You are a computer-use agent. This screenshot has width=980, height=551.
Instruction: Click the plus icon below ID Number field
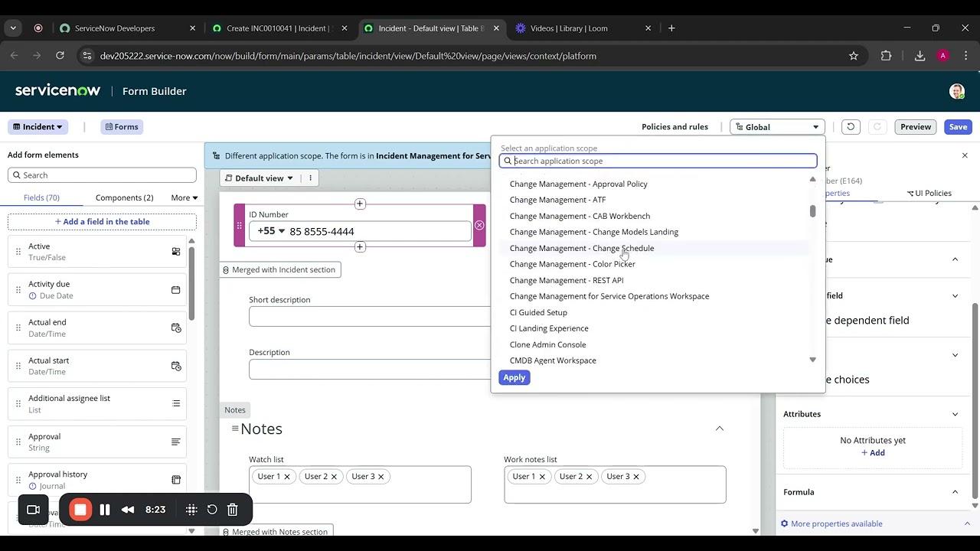(x=360, y=246)
